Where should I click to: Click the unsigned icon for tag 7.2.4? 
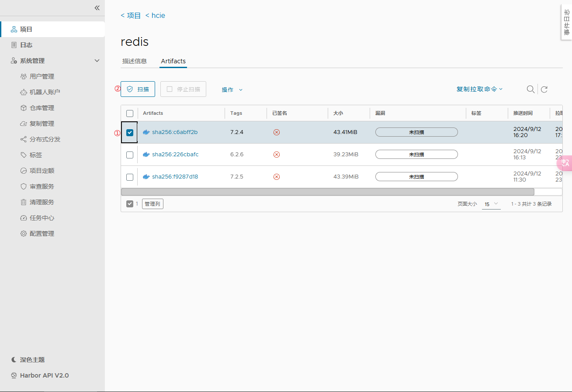276,132
